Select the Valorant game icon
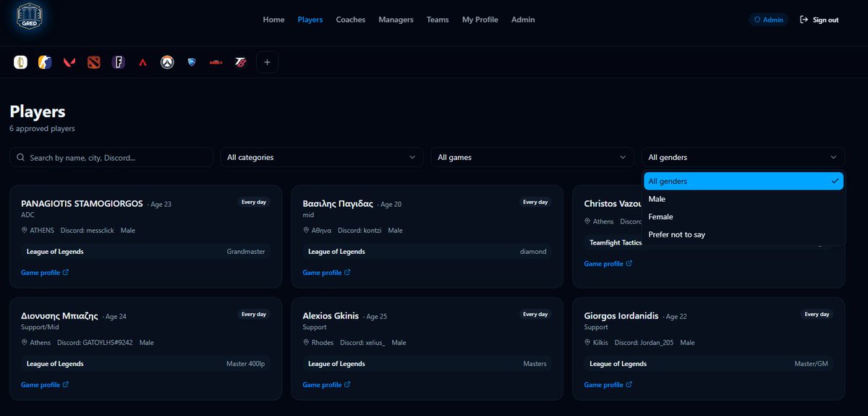This screenshot has height=416, width=868. (69, 63)
